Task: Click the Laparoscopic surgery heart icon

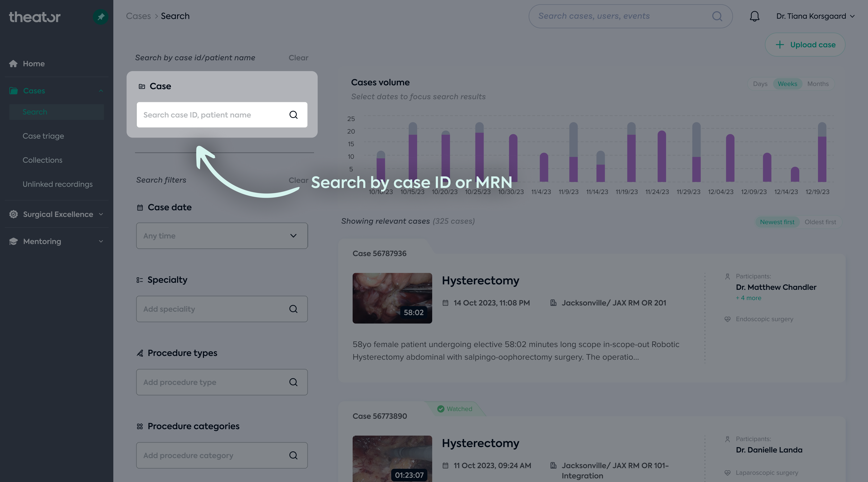Action: coord(728,473)
